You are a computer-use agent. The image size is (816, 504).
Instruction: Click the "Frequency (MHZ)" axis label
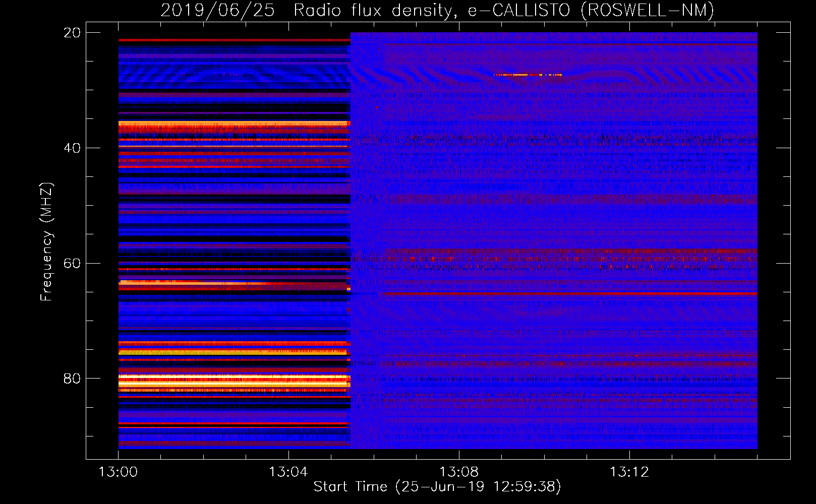[x=46, y=242]
